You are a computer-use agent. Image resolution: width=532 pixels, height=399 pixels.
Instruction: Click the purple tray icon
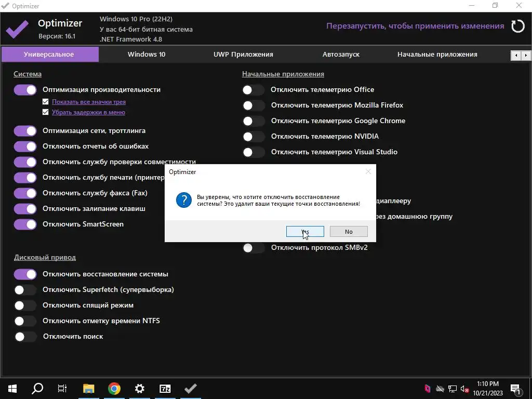click(x=428, y=389)
